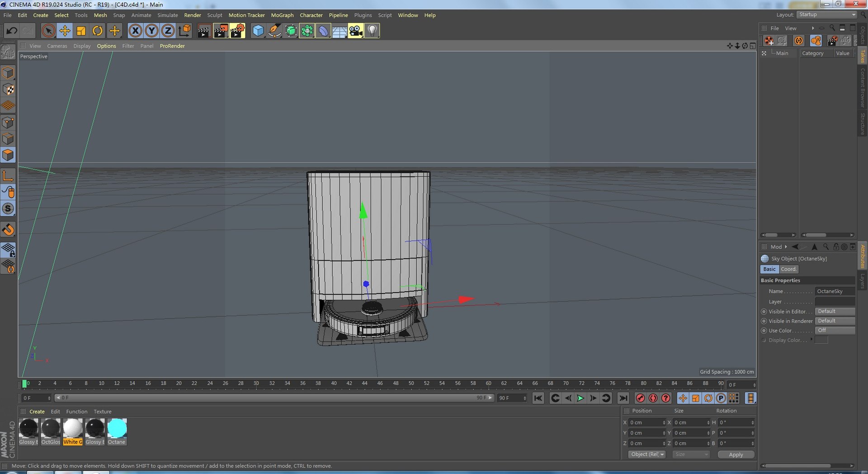Viewport: 868px width, 474px height.
Task: Choose the Live Selection tool
Action: 48,31
